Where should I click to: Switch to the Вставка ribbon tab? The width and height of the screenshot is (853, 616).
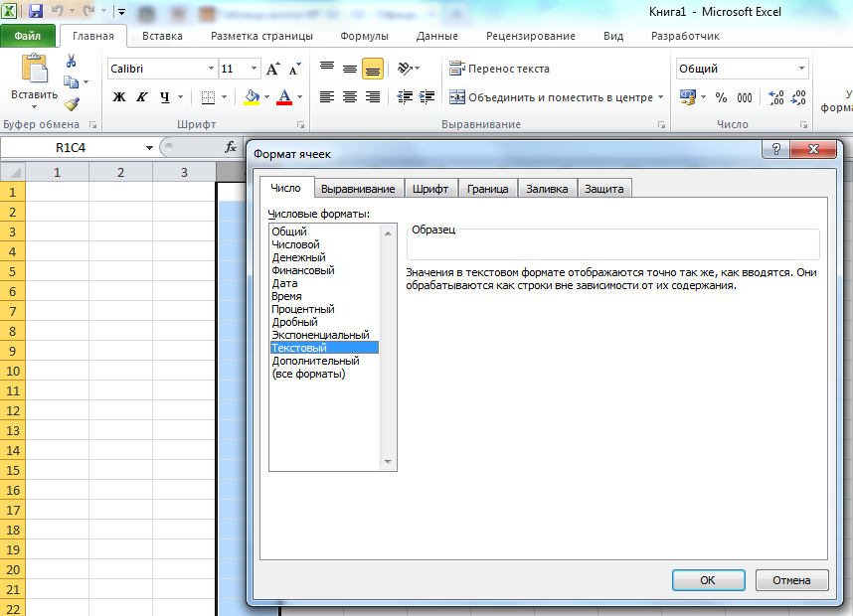click(x=162, y=36)
